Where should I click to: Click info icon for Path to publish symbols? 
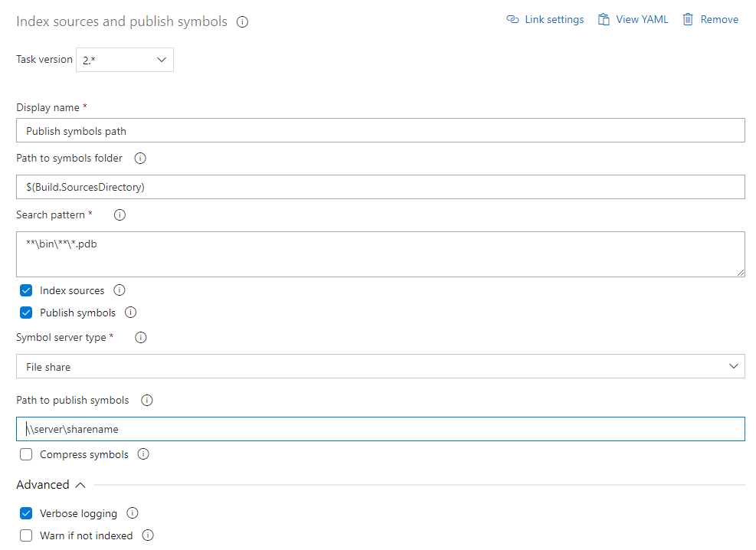tap(148, 400)
